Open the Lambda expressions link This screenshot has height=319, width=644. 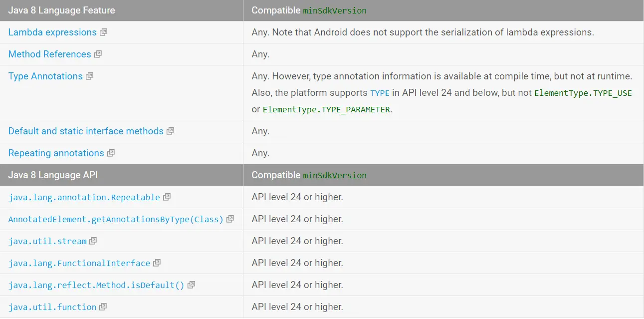pos(52,32)
